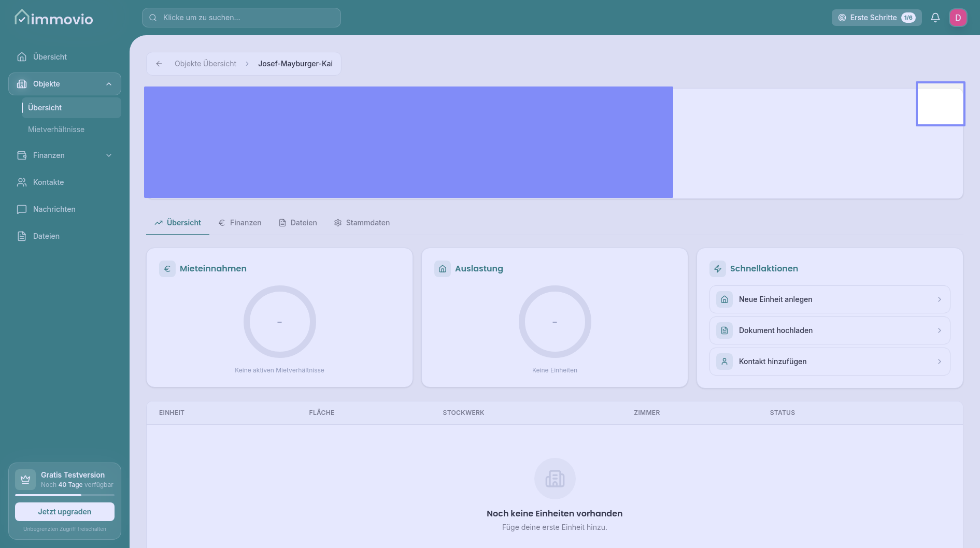Expand the Finanzen sidebar section
The width and height of the screenshot is (980, 548).
pyautogui.click(x=109, y=155)
